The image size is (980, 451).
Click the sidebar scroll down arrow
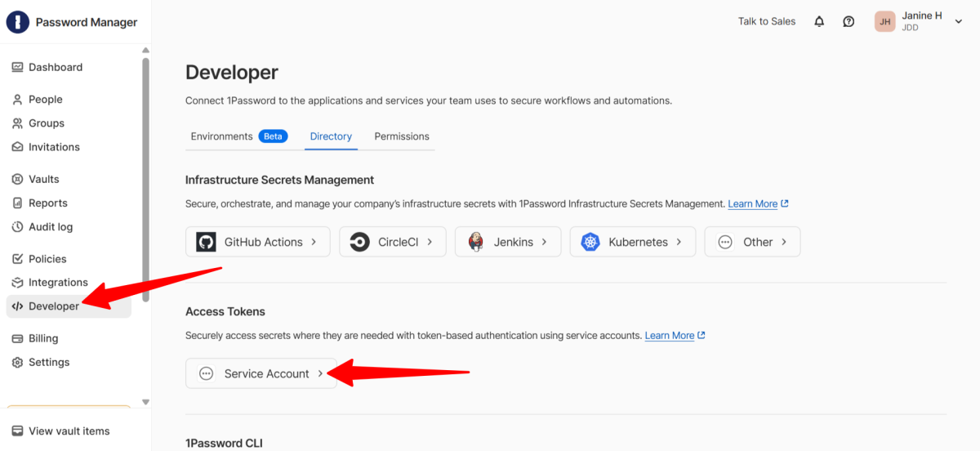[145, 402]
